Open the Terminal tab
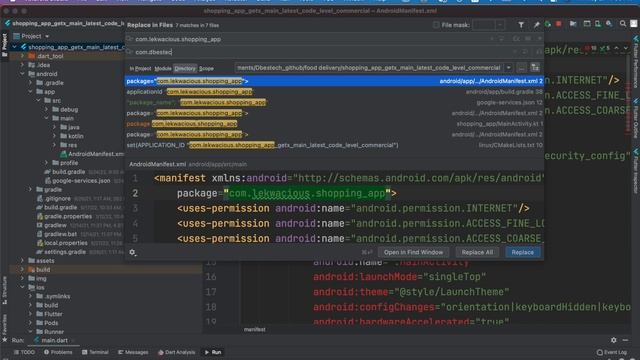Viewport: 640px width, 360px height. [95, 352]
